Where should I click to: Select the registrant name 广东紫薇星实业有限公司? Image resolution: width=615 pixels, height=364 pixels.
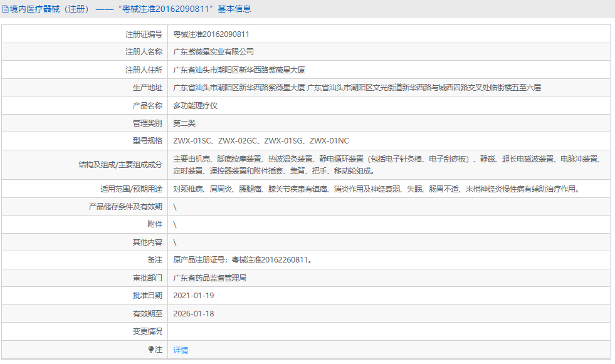(x=213, y=52)
